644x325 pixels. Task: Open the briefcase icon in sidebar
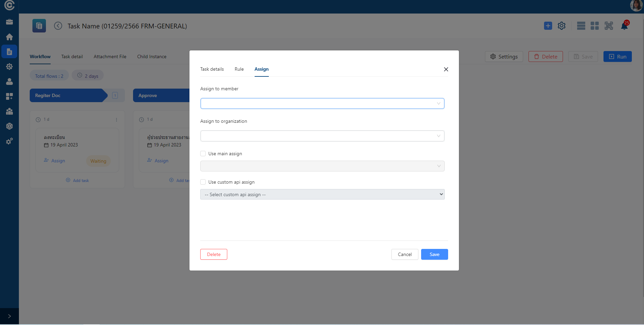pos(9,22)
